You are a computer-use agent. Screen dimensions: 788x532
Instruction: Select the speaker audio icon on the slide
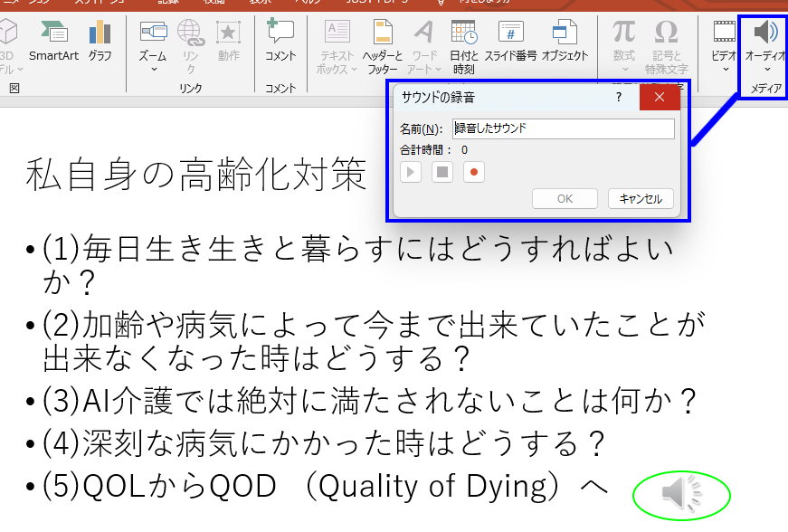coord(680,494)
